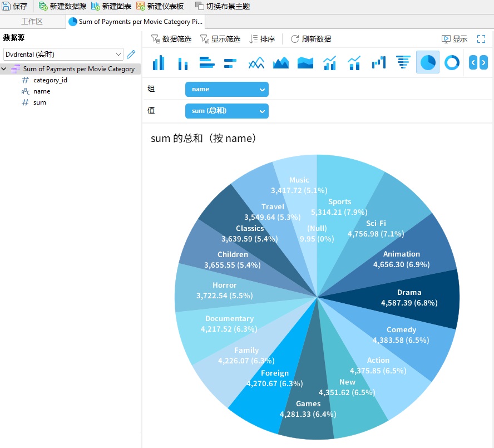Open the 排序 sorting options
Image resolution: width=494 pixels, height=448 pixels.
pos(261,39)
